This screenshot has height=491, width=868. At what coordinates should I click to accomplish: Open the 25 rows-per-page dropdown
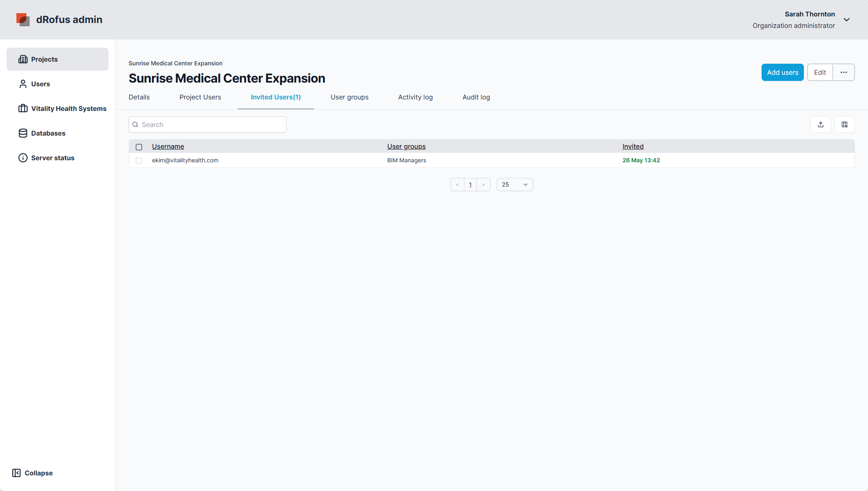[515, 184]
